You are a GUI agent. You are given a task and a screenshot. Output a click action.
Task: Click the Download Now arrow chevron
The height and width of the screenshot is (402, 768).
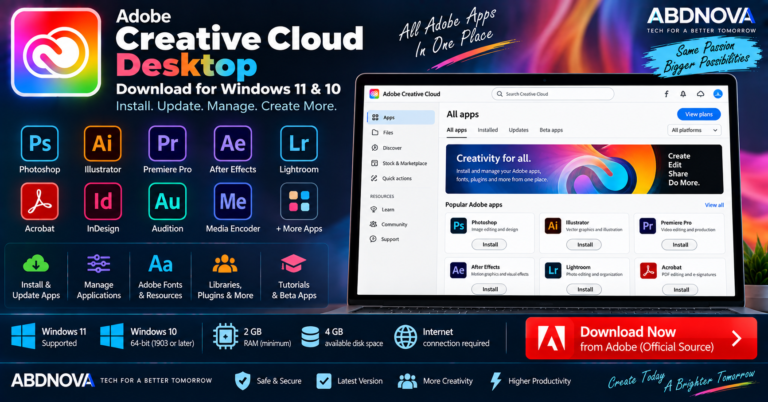(x=737, y=338)
